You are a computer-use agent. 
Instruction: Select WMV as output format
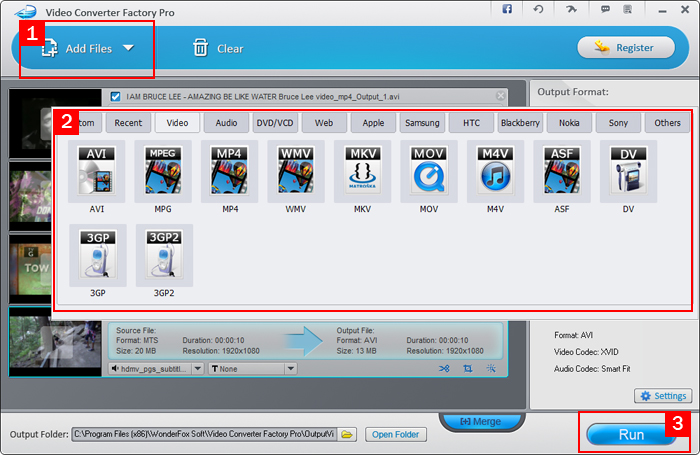tap(296, 172)
